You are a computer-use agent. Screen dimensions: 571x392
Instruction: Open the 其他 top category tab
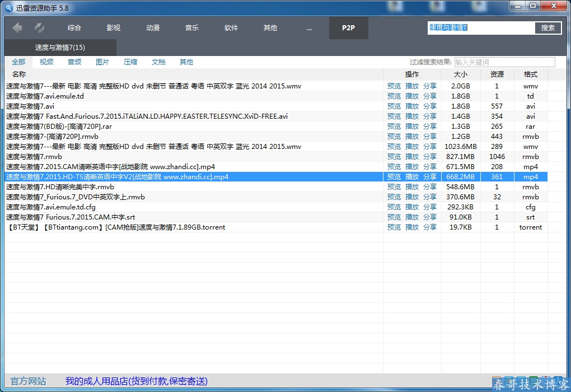[270, 27]
